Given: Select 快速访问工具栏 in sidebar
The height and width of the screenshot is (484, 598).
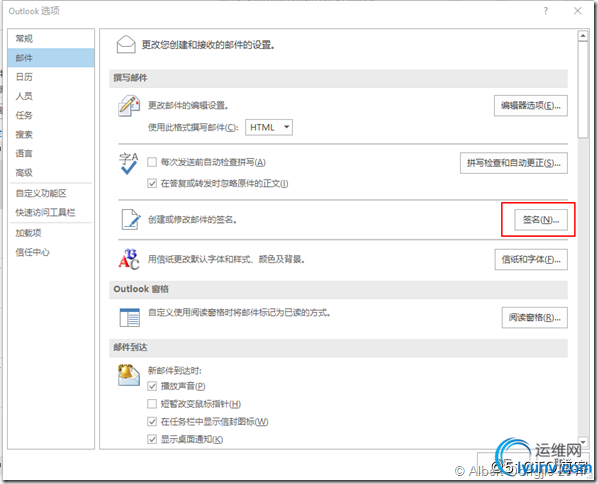Looking at the screenshot, I should coord(51,212).
